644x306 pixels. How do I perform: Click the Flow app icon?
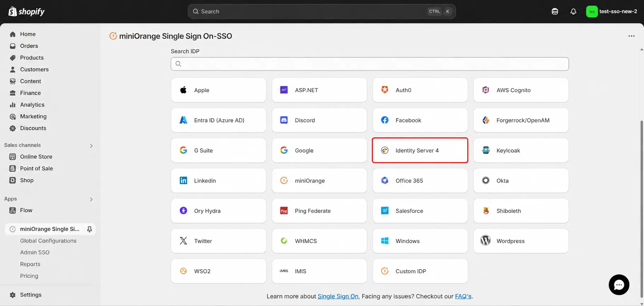click(x=13, y=210)
